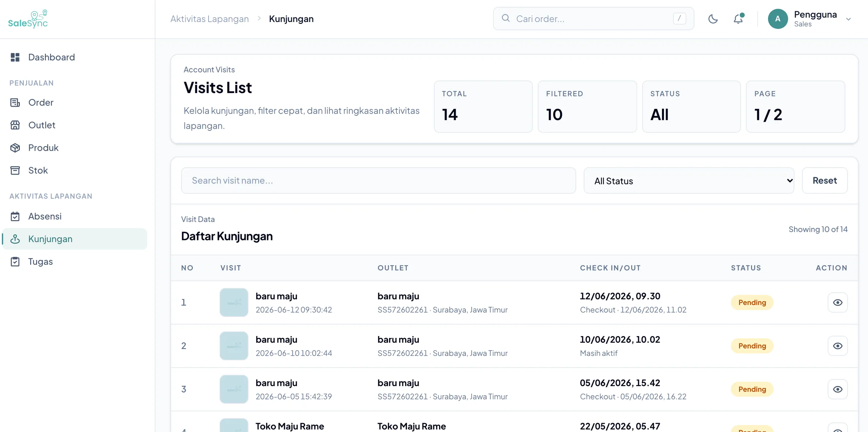Click the FILTERED 10 stat card
This screenshot has width=868, height=432.
pos(587,107)
